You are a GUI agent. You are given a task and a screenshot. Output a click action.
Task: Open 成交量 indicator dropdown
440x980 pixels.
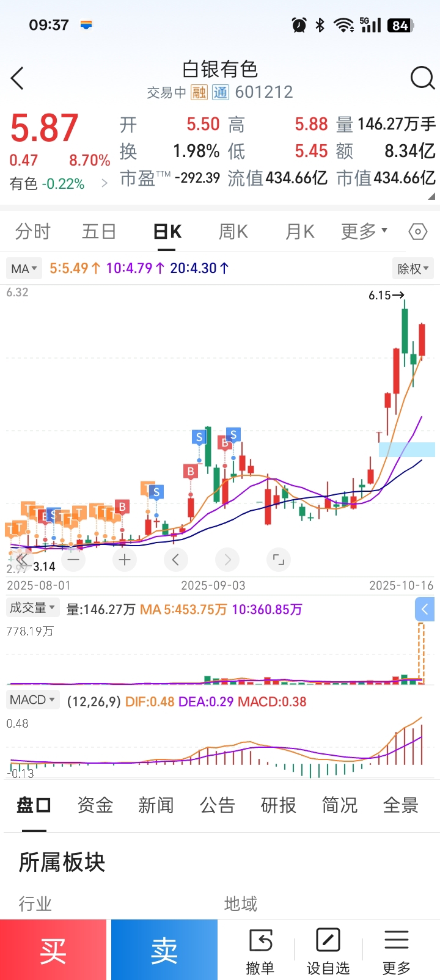[32, 608]
